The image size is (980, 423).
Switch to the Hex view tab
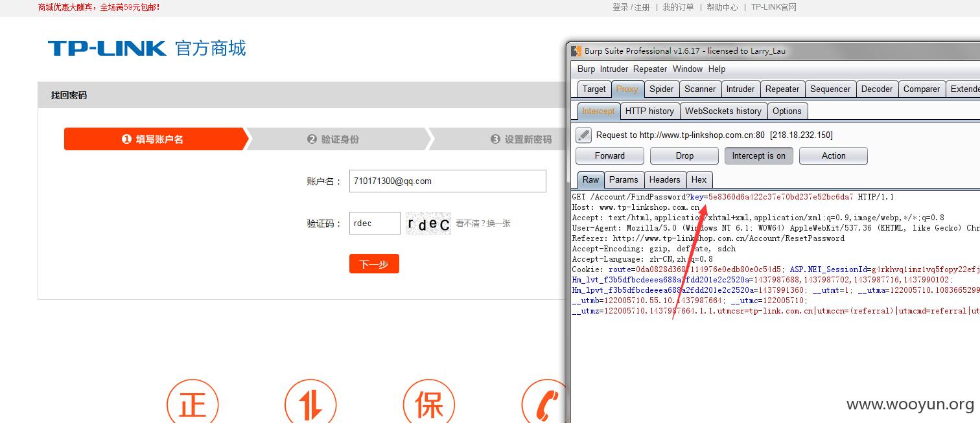pyautogui.click(x=699, y=179)
